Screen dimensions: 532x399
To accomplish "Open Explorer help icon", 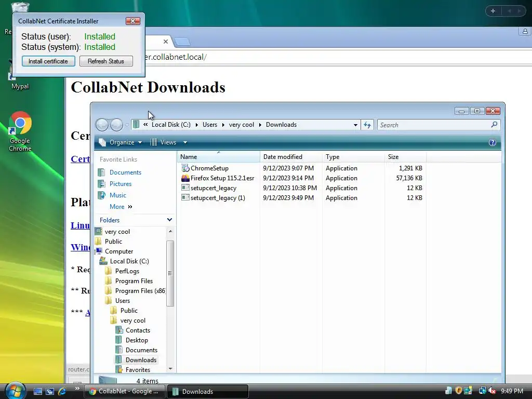I will pos(493,142).
